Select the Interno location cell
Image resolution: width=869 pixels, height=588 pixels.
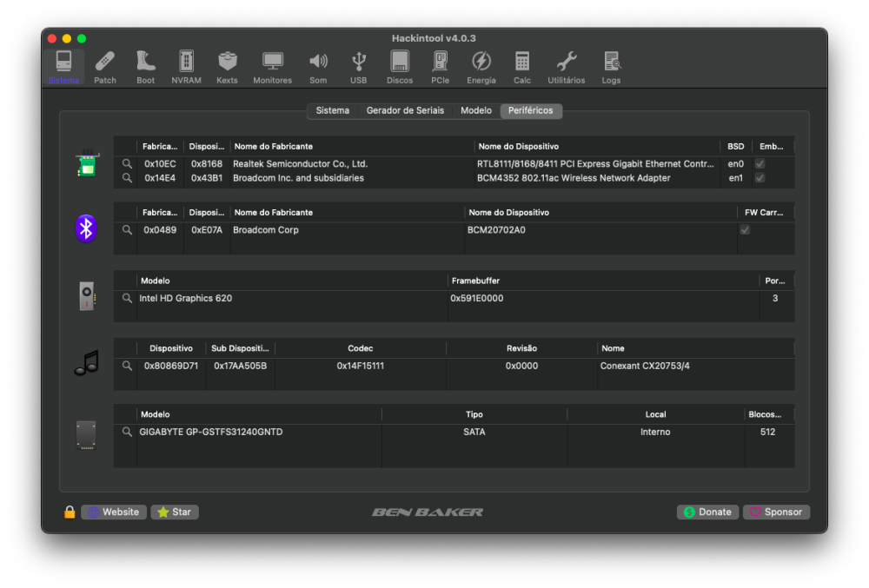pos(655,432)
